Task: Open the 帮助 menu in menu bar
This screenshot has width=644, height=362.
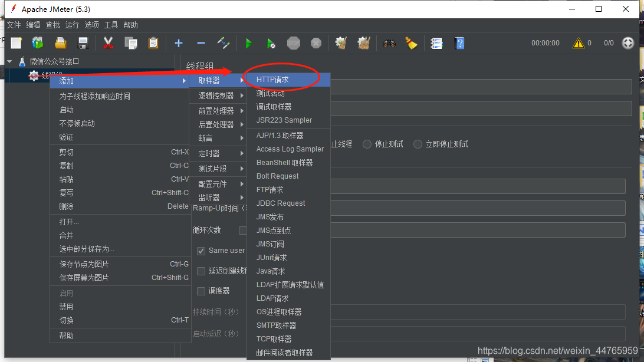Action: [130, 25]
